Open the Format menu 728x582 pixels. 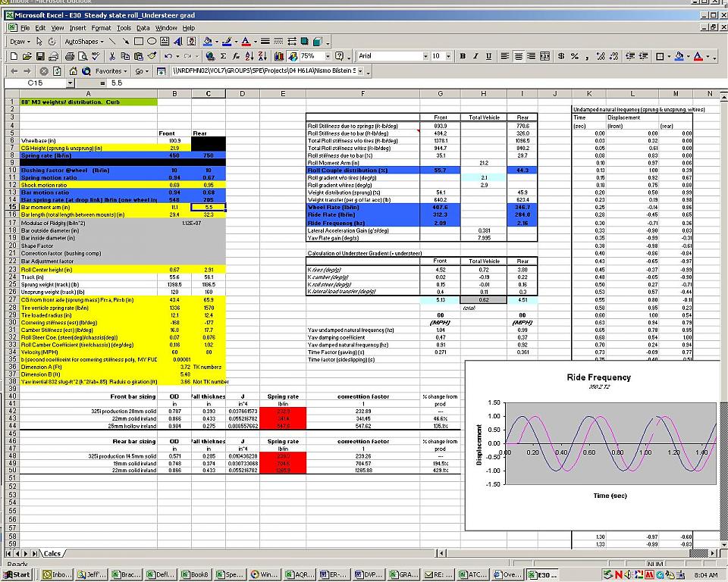tap(101, 28)
